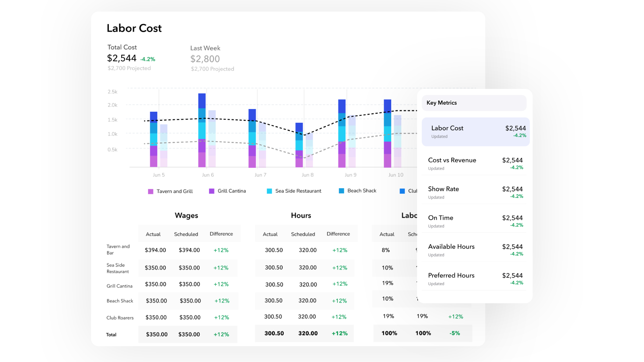Click the Grill Cantina legend color swatch
644x362 pixels.
[212, 191]
